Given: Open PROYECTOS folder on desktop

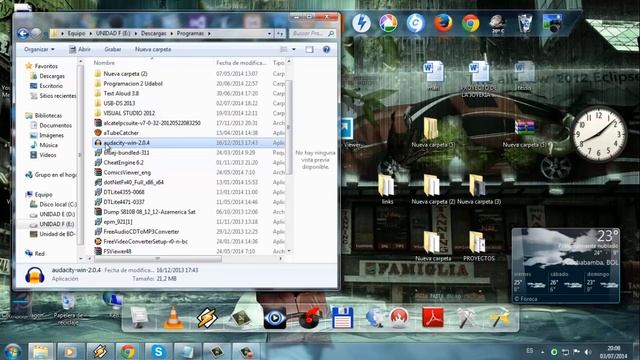Looking at the screenshot, I should 478,246.
